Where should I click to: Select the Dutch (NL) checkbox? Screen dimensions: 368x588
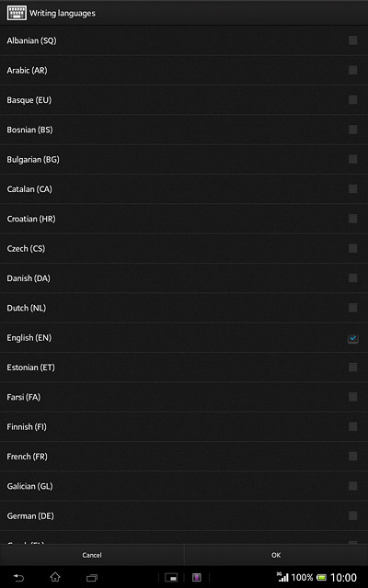pyautogui.click(x=352, y=308)
